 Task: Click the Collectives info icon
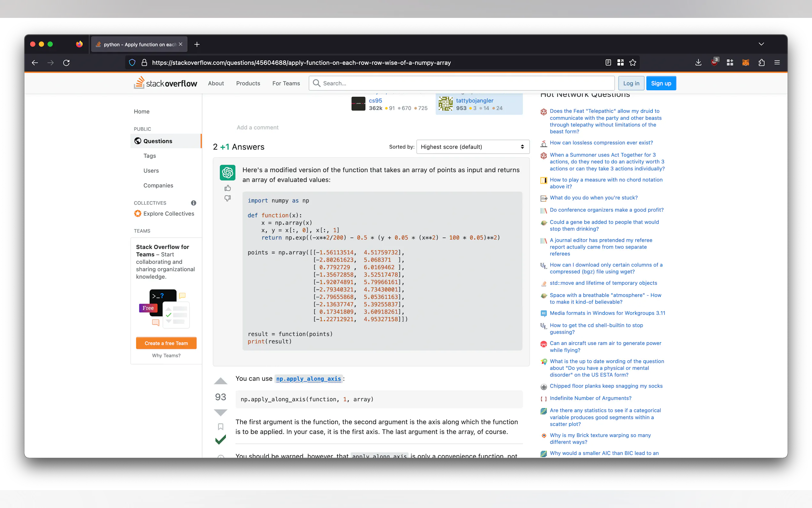click(x=193, y=203)
